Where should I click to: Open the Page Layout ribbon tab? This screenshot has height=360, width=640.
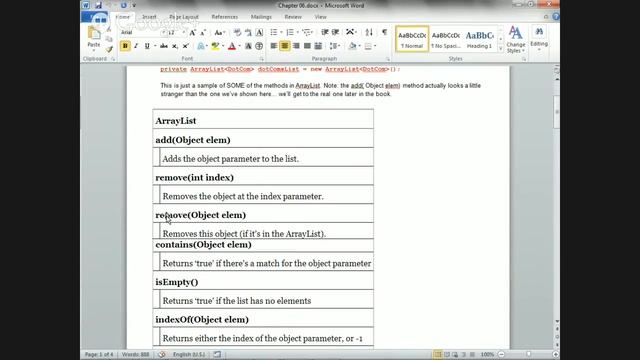click(184, 17)
